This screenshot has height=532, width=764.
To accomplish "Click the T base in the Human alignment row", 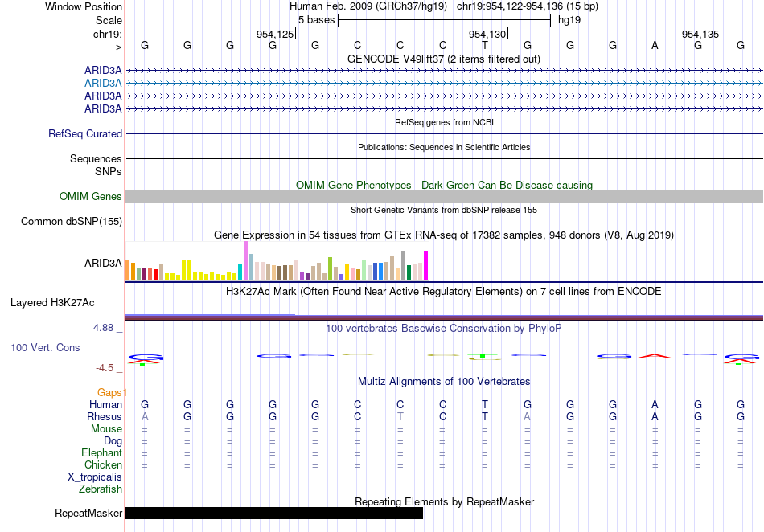I will (485, 404).
